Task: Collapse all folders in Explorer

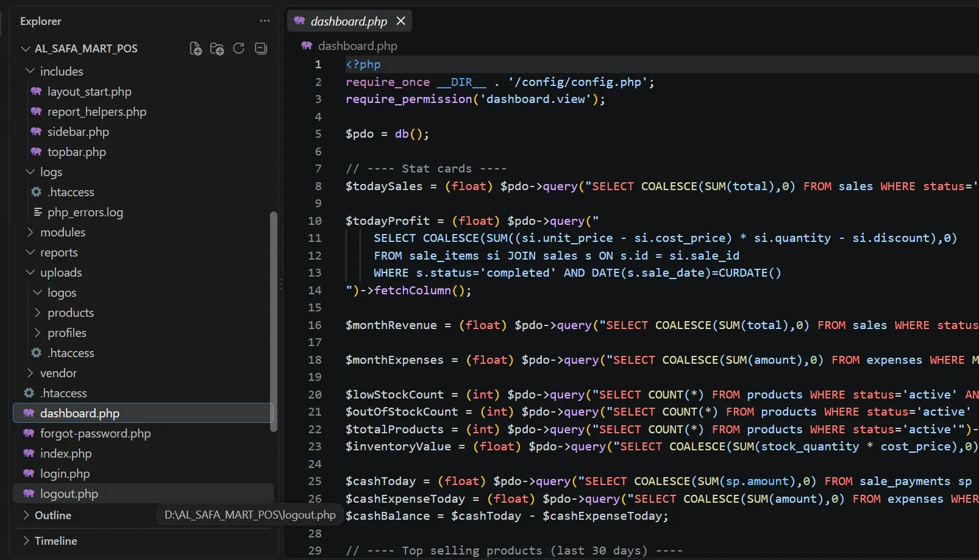Action: coord(261,48)
